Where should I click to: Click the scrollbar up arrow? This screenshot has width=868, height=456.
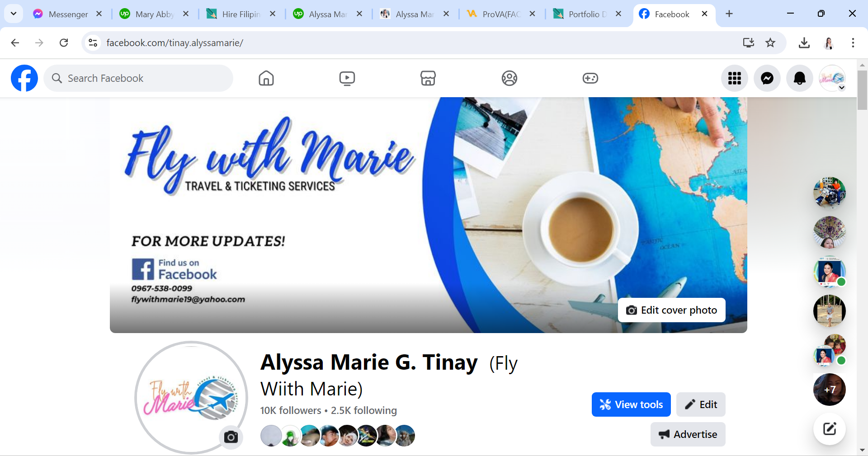click(x=862, y=65)
